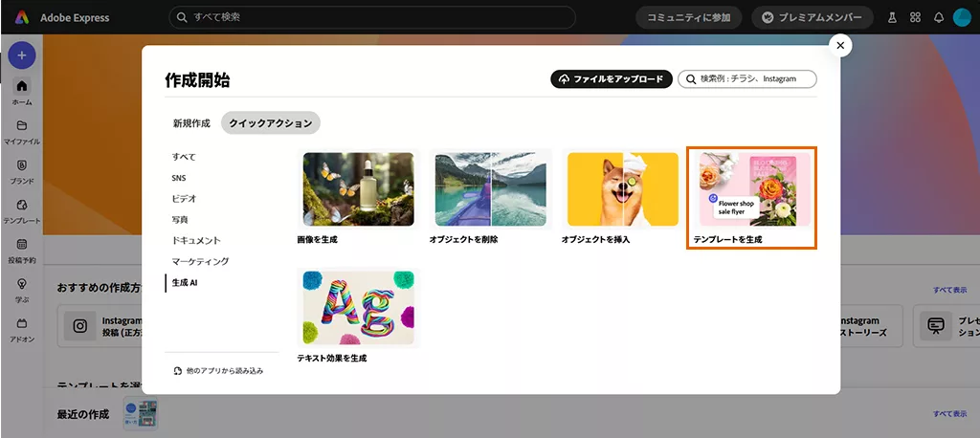Image resolution: width=980 pixels, height=438 pixels.
Task: Click the ファイルをアップロード button
Action: (x=610, y=79)
